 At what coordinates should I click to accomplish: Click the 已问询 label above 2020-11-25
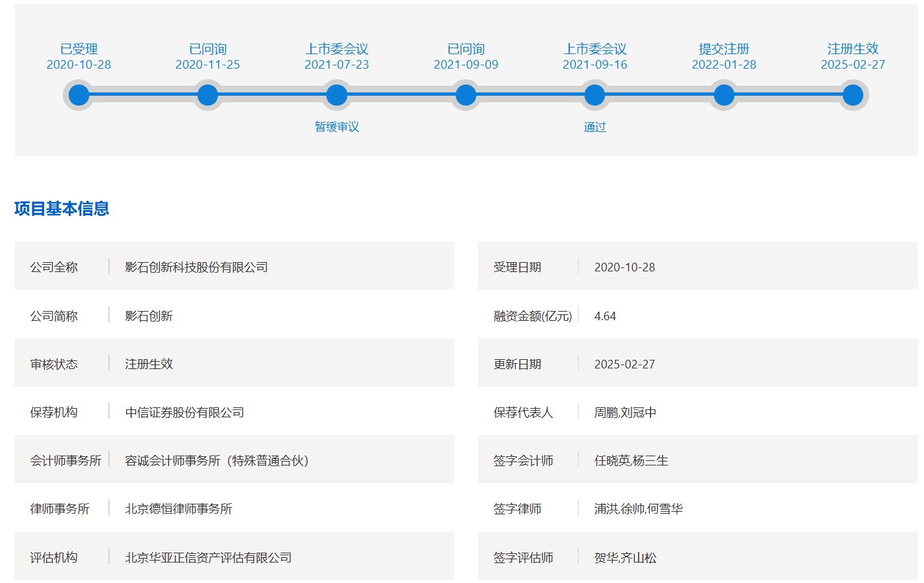[x=207, y=49]
